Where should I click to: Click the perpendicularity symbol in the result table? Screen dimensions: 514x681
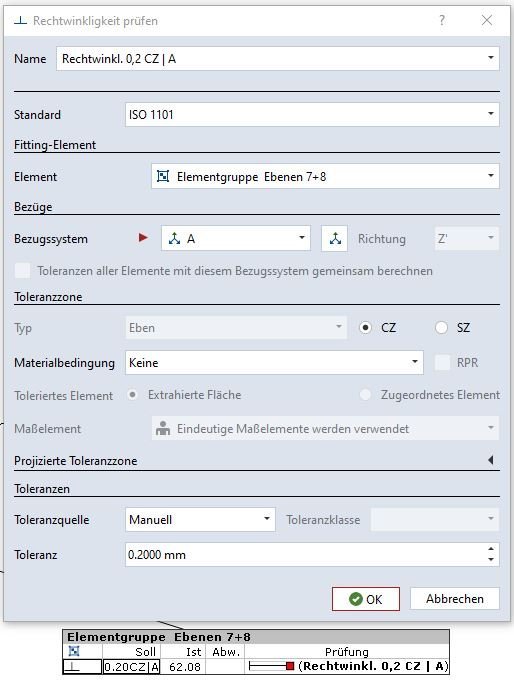(x=72, y=666)
